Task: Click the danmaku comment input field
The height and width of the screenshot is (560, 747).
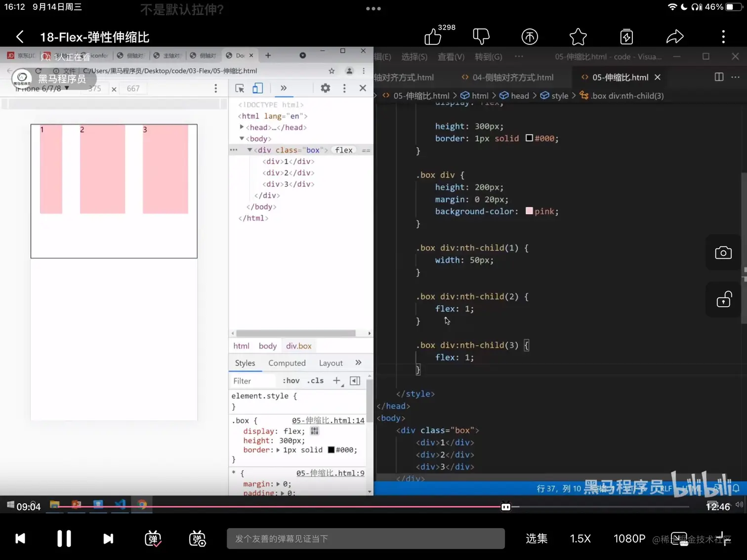Action: 366,538
